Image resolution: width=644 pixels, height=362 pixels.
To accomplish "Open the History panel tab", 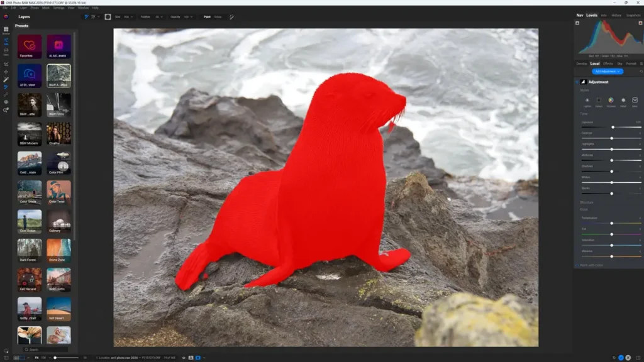I will coord(616,15).
